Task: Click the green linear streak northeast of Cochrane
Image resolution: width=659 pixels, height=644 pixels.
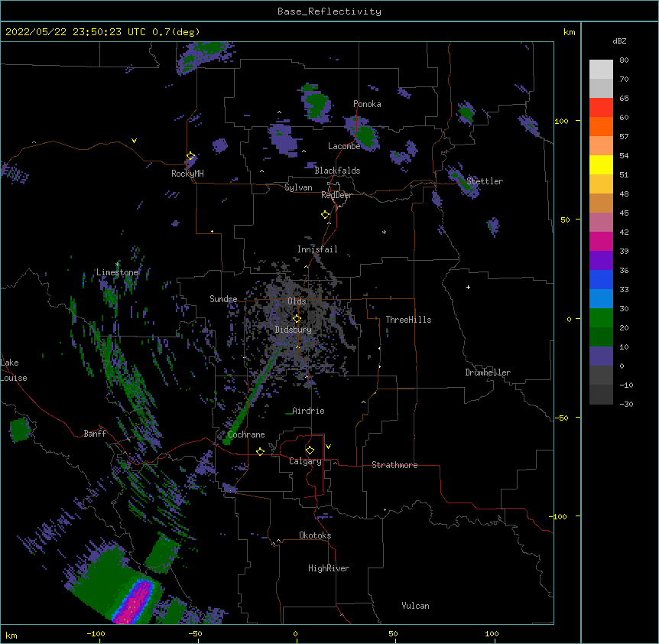Action: (x=252, y=396)
